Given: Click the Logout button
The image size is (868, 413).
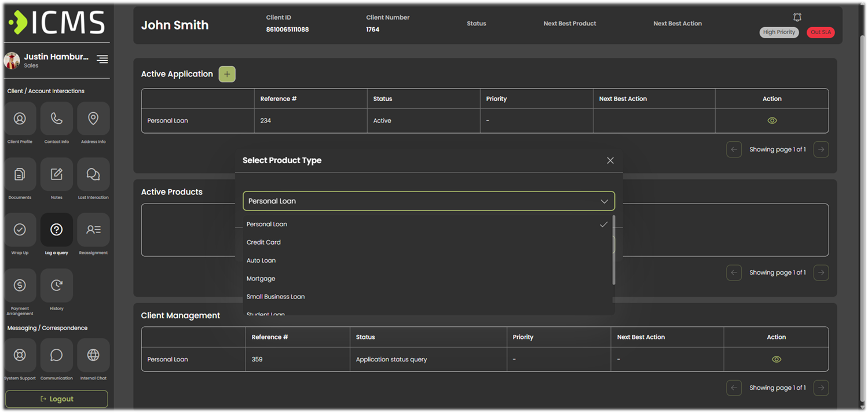Looking at the screenshot, I should [x=57, y=399].
